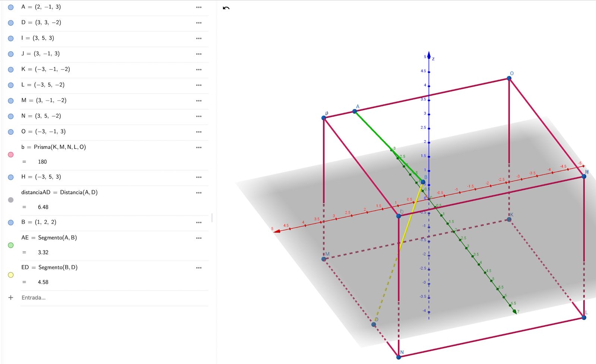The height and width of the screenshot is (364, 596).
Task: Toggle the pink prism b visibility circle
Action: pos(11,154)
